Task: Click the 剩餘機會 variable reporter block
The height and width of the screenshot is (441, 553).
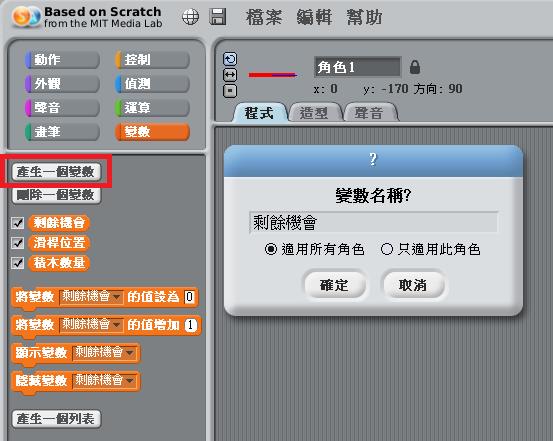Action: [59, 223]
